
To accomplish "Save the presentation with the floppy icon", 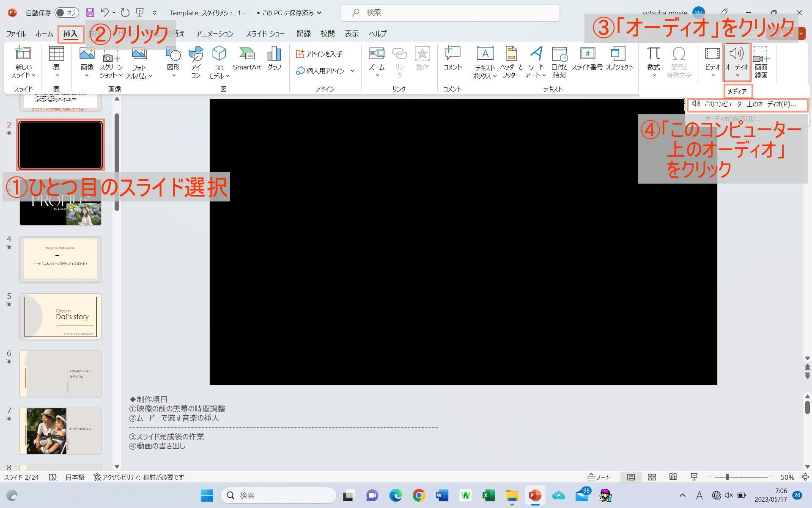I will tap(90, 13).
